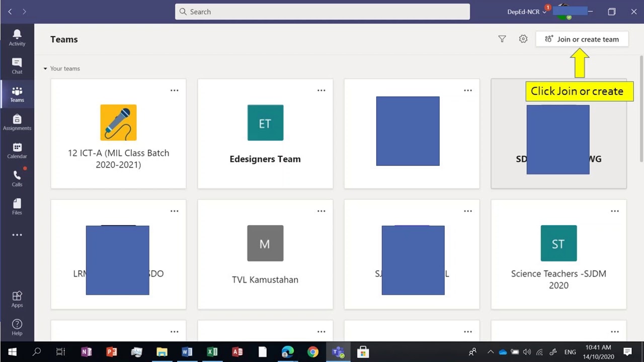Open Files in the sidebar
The height and width of the screenshot is (362, 644).
[17, 207]
